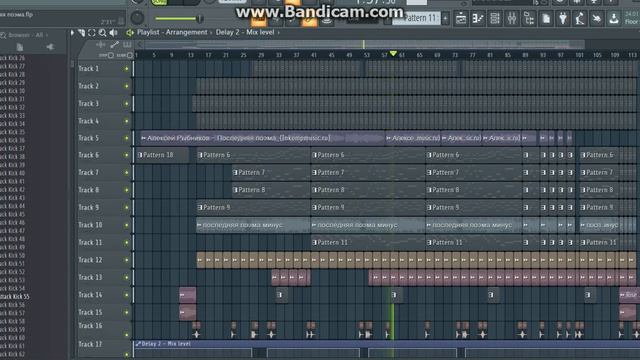Click the playlist snap magnet icon
This screenshot has height=360, width=640.
point(82,32)
